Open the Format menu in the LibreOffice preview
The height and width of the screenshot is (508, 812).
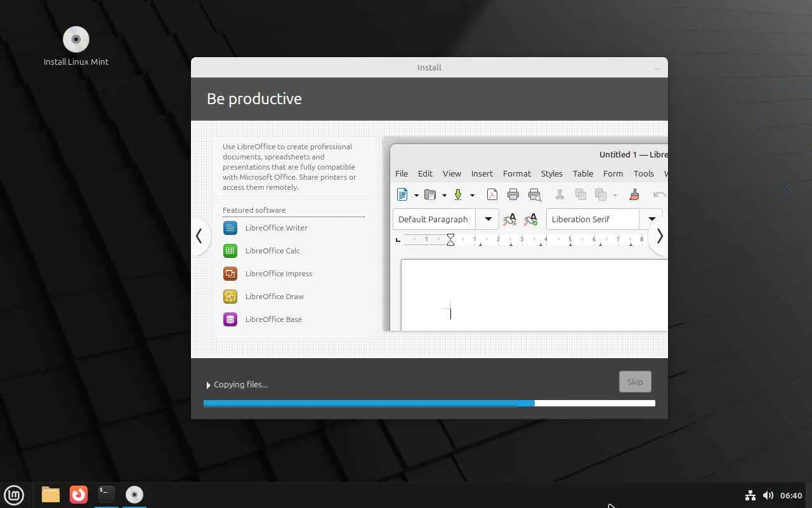517,173
